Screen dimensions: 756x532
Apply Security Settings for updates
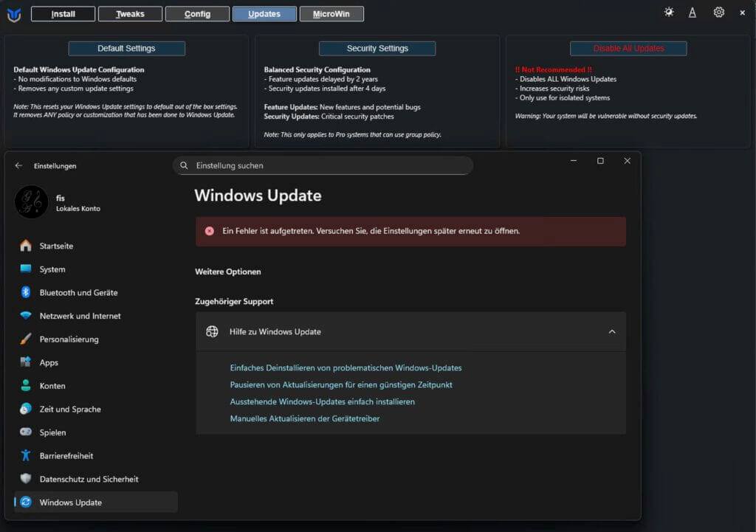coord(377,48)
